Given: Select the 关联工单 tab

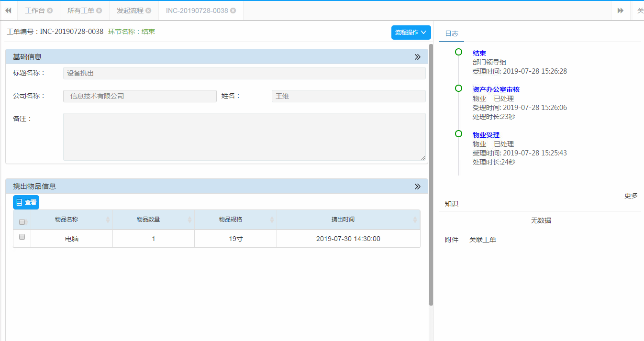Looking at the screenshot, I should (x=482, y=240).
